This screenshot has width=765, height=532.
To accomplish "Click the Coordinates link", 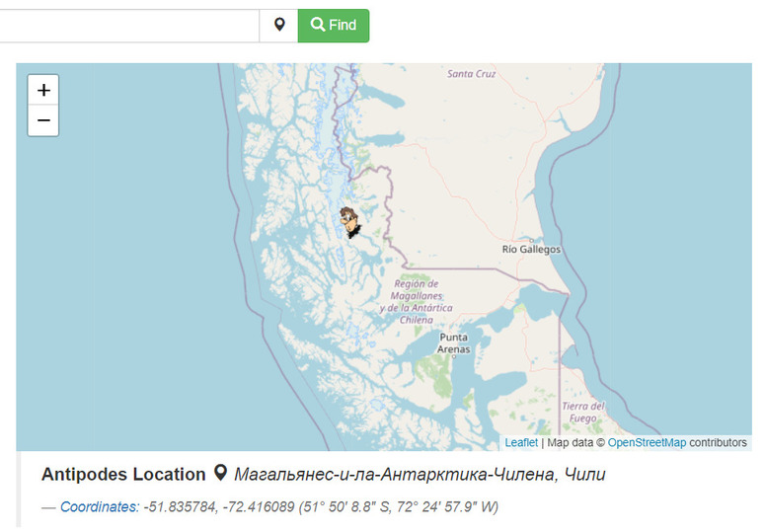I will tap(100, 506).
